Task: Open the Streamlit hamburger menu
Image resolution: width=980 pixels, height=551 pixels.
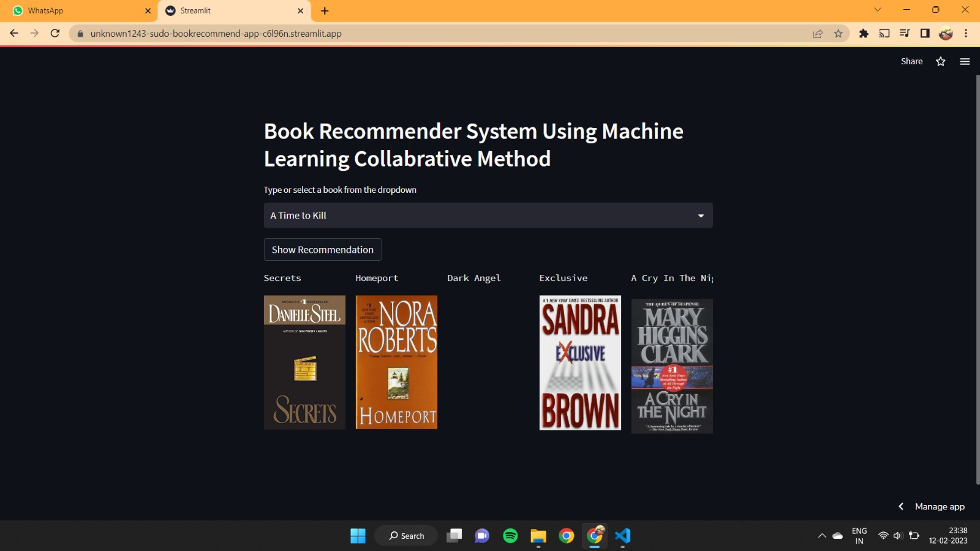Action: pos(965,61)
